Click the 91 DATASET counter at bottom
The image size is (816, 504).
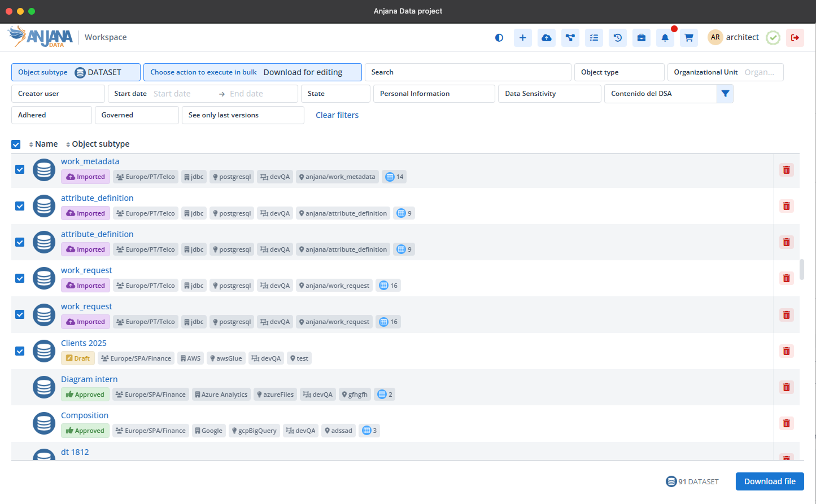692,481
